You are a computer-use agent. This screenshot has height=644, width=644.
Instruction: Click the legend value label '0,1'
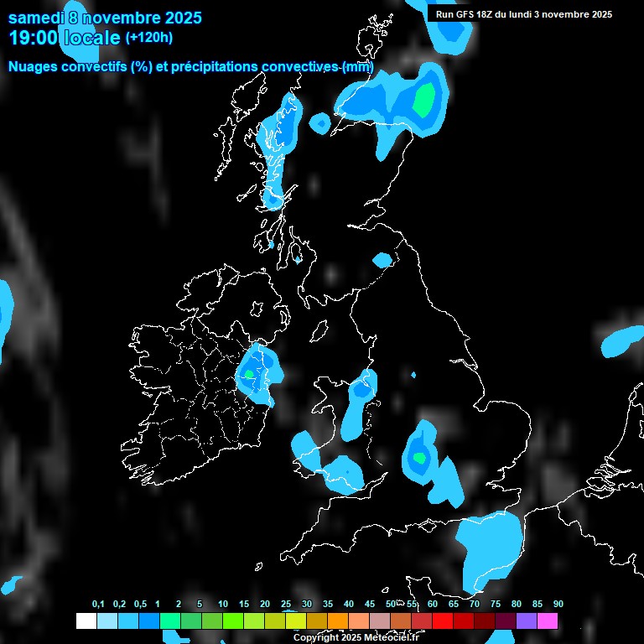[98, 605]
